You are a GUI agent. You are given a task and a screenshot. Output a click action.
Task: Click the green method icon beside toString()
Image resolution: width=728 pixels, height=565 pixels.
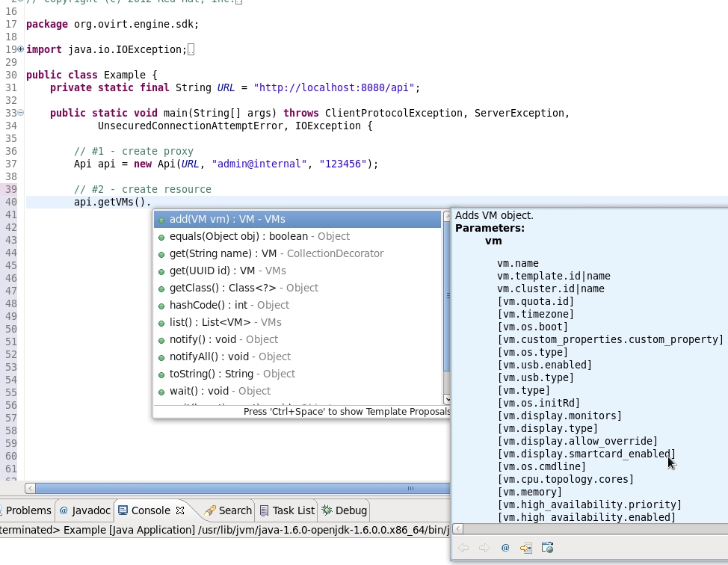(161, 374)
